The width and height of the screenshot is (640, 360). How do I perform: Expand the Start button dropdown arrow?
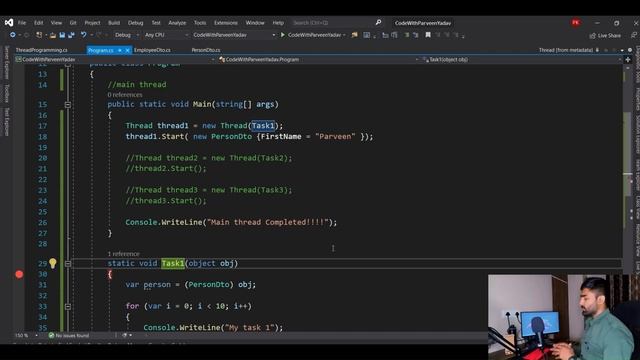(344, 36)
